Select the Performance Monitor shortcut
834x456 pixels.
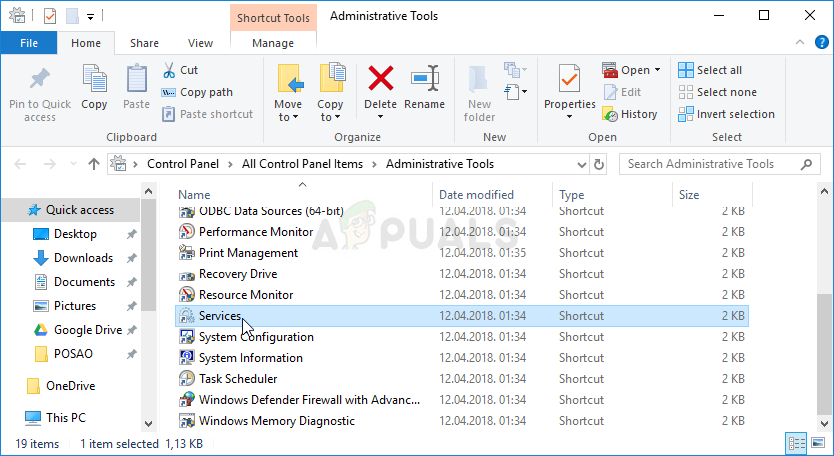point(255,232)
